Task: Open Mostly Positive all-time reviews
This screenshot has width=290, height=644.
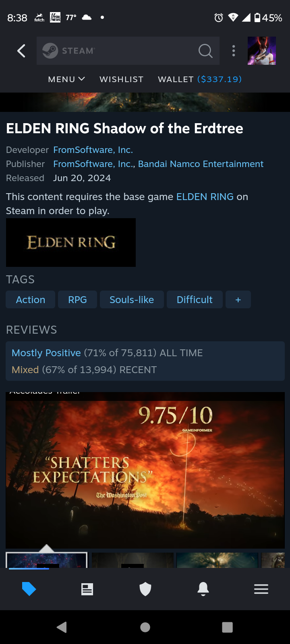Action: click(x=46, y=353)
